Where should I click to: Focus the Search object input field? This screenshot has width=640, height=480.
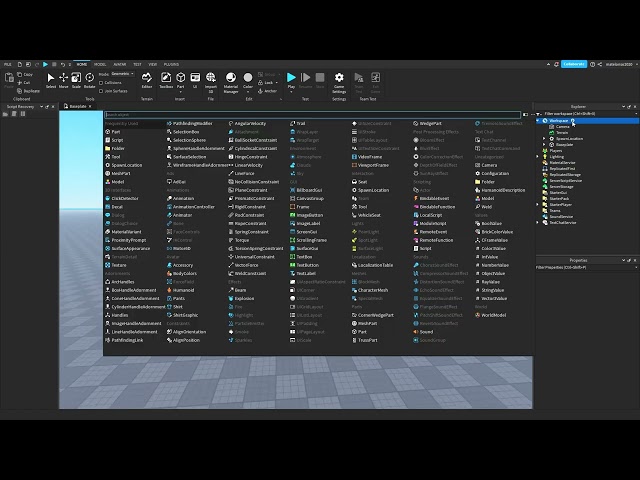tap(313, 115)
